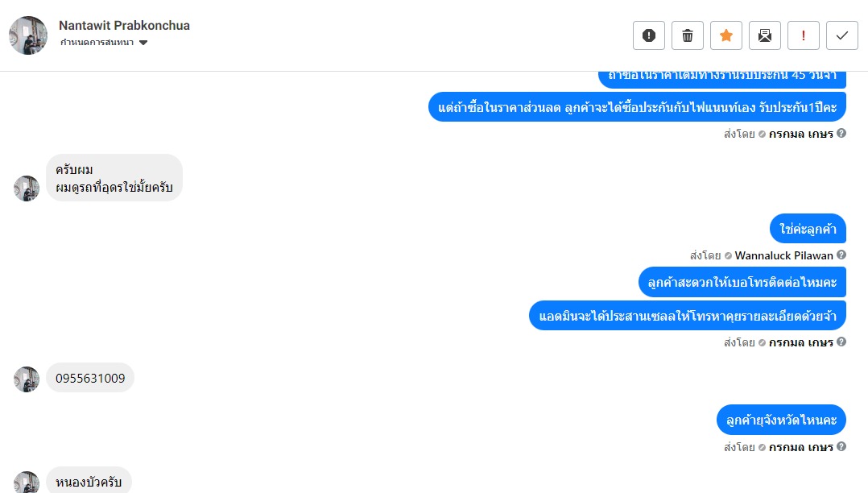
Task: Open Nantawit's profile picture in the header
Action: point(28,35)
